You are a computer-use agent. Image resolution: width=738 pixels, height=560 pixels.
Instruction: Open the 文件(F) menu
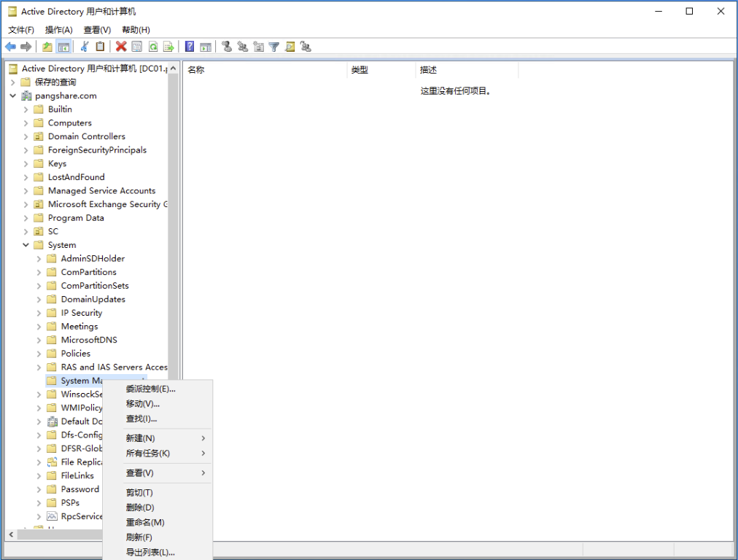tap(21, 30)
